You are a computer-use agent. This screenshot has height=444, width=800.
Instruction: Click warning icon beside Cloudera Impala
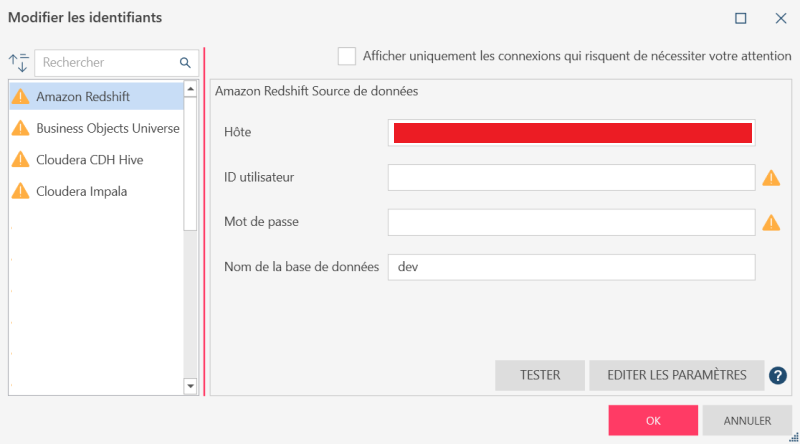(x=21, y=191)
